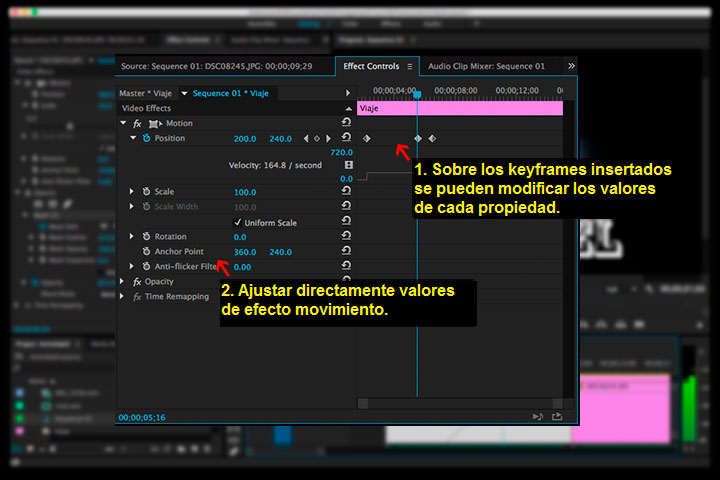Go to previous Position keyframe

tap(306, 138)
